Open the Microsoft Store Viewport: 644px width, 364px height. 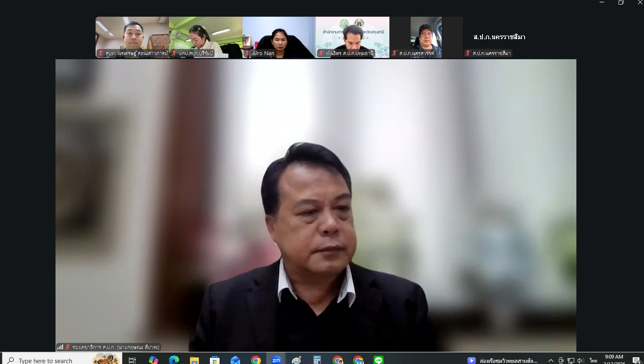(215, 359)
